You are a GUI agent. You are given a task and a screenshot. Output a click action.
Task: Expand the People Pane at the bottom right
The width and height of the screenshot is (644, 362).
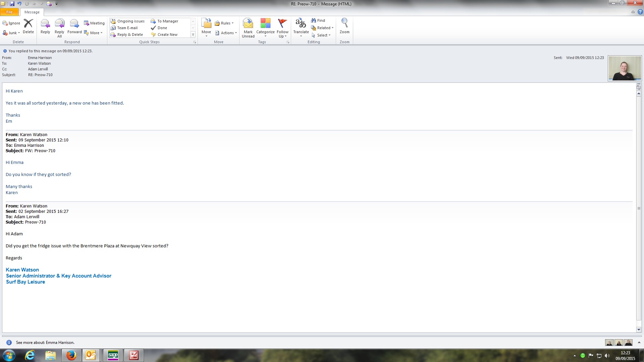[x=639, y=343]
